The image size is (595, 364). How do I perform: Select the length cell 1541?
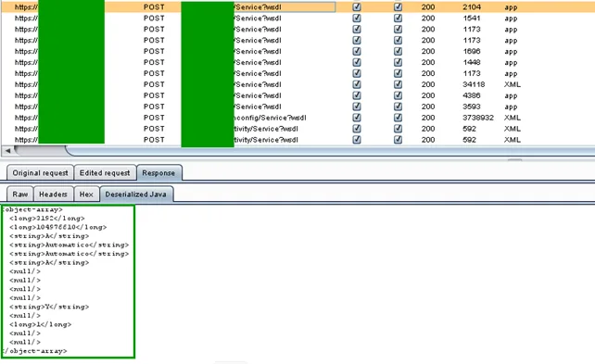pyautogui.click(x=472, y=18)
